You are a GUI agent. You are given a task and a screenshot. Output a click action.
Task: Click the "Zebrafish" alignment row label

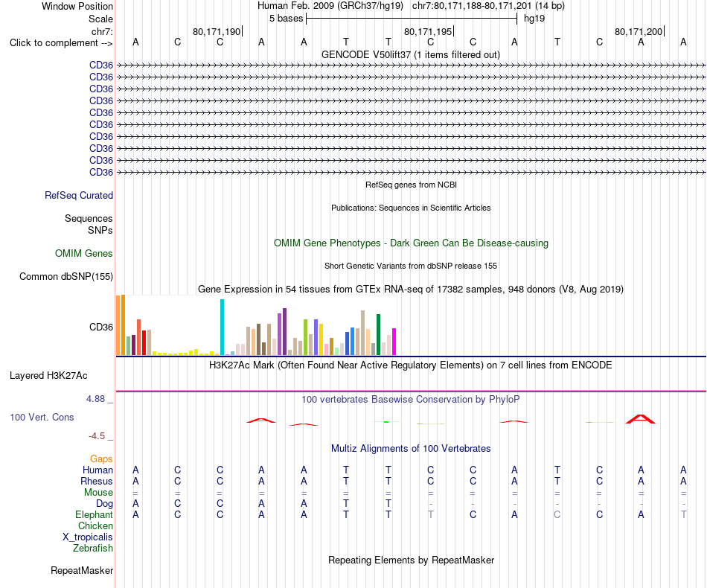click(x=93, y=549)
